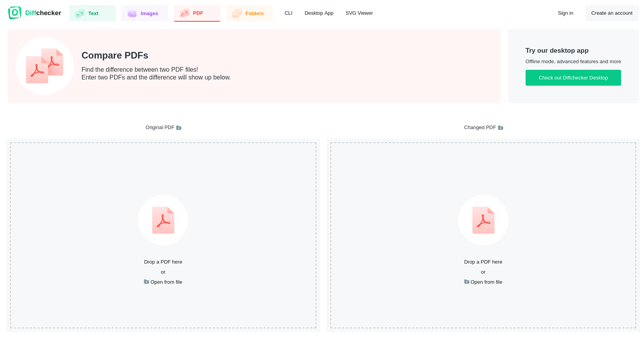
Task: Click Create an account button
Action: point(612,13)
